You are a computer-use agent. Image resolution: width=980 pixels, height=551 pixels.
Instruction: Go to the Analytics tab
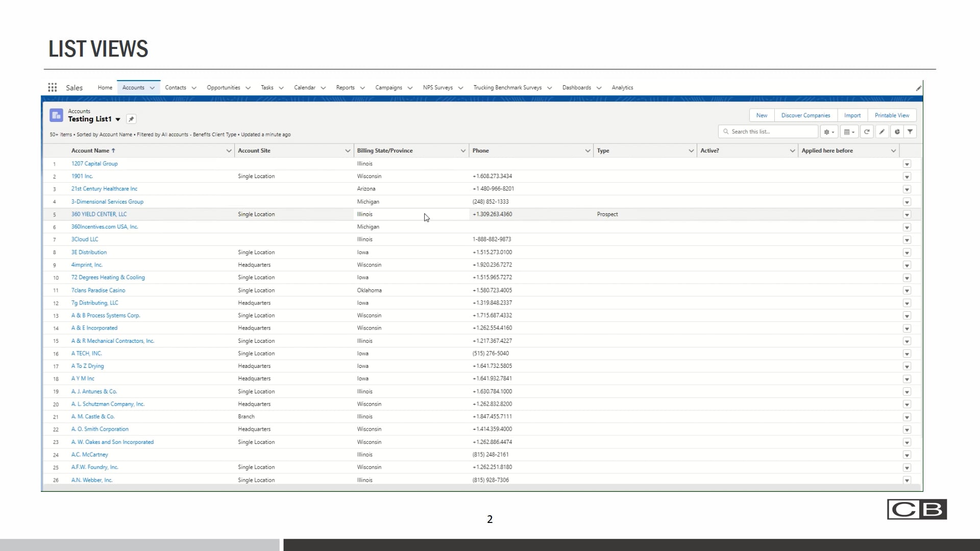pos(622,88)
